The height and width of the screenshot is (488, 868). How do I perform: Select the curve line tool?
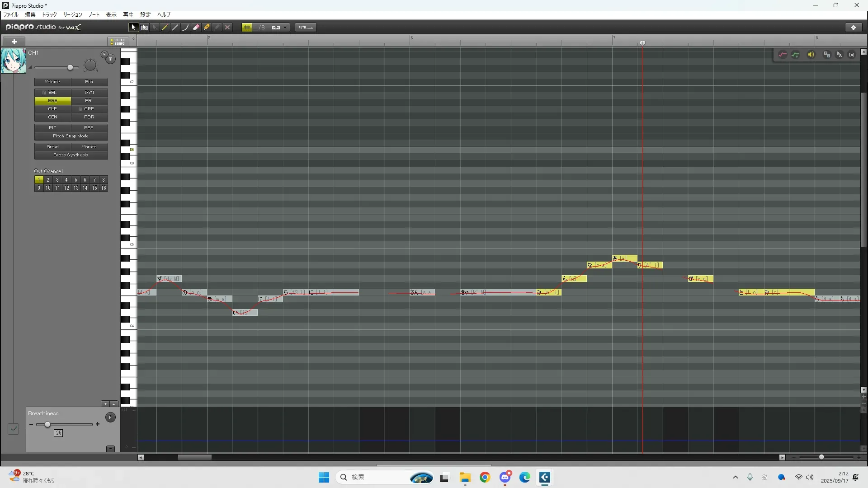(185, 28)
